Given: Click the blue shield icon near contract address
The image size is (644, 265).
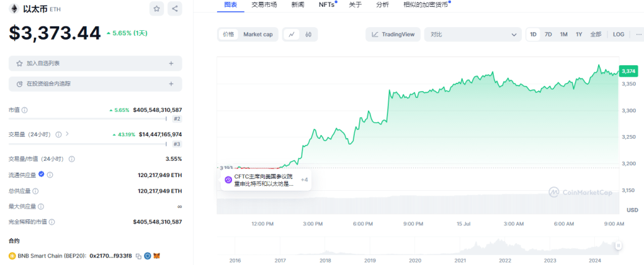Looking at the screenshot, I should pos(147,256).
